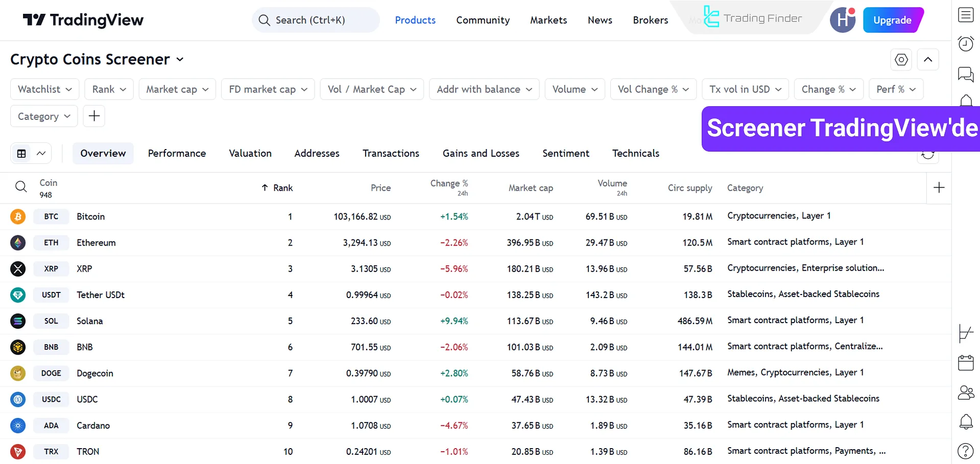Open the chat panel from the right sidebar
Image resolution: width=980 pixels, height=464 pixels.
point(966,75)
